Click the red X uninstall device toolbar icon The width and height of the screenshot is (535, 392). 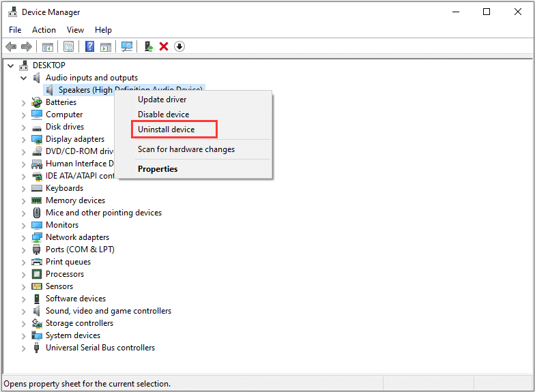[164, 46]
